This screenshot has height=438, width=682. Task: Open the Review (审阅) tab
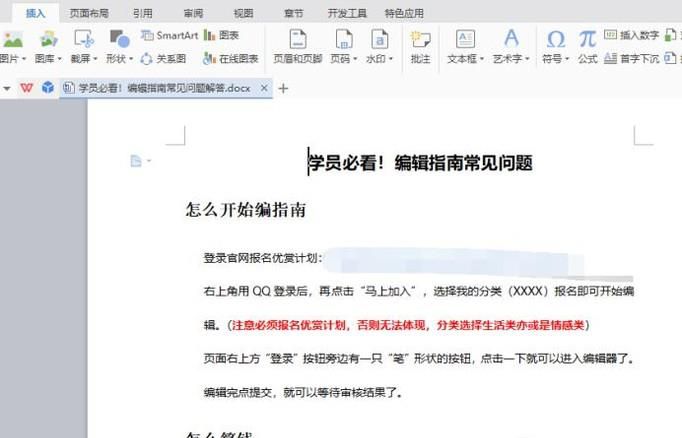coord(193,13)
